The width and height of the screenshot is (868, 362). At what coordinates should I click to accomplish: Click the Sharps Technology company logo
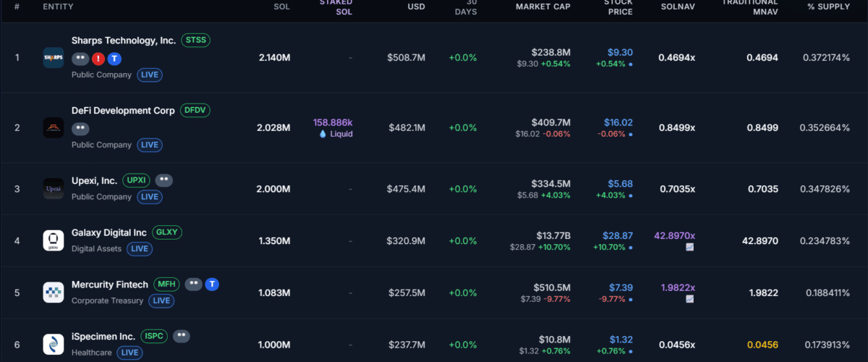coord(54,58)
